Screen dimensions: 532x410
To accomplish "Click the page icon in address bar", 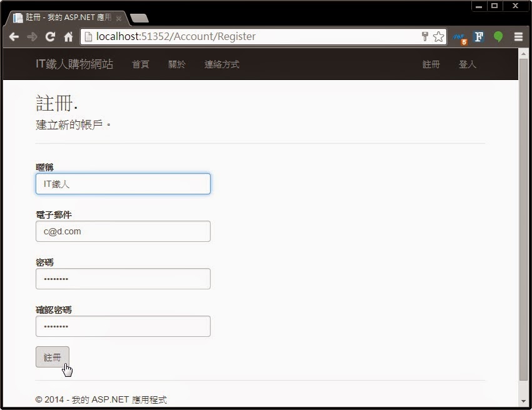I will click(88, 37).
